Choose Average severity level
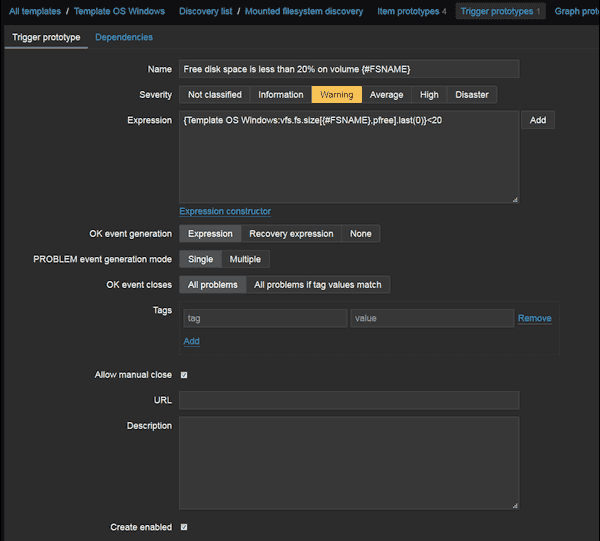 point(386,95)
